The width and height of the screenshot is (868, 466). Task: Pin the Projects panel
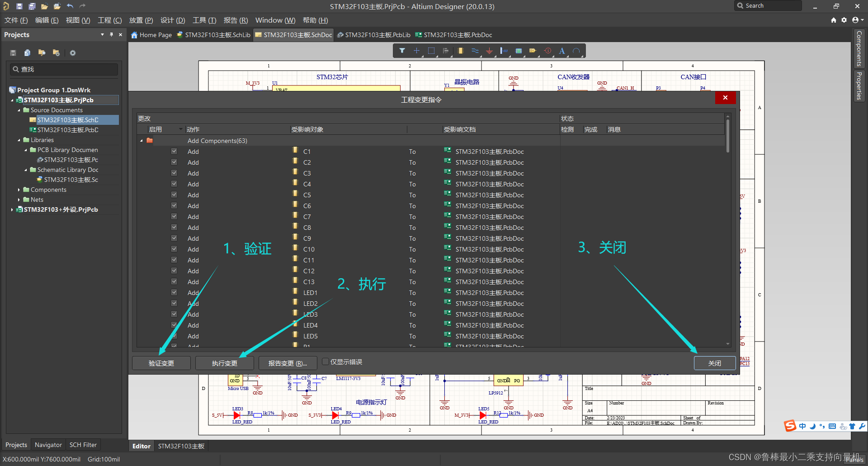point(111,34)
